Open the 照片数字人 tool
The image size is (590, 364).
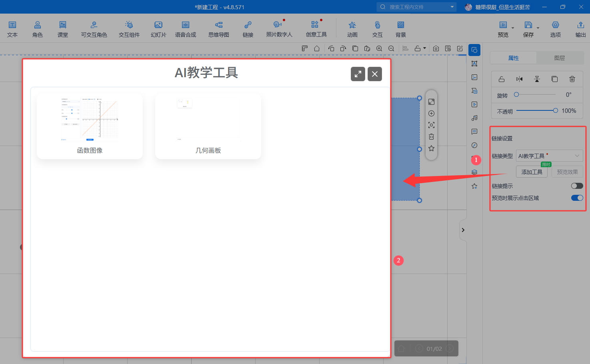(x=279, y=29)
